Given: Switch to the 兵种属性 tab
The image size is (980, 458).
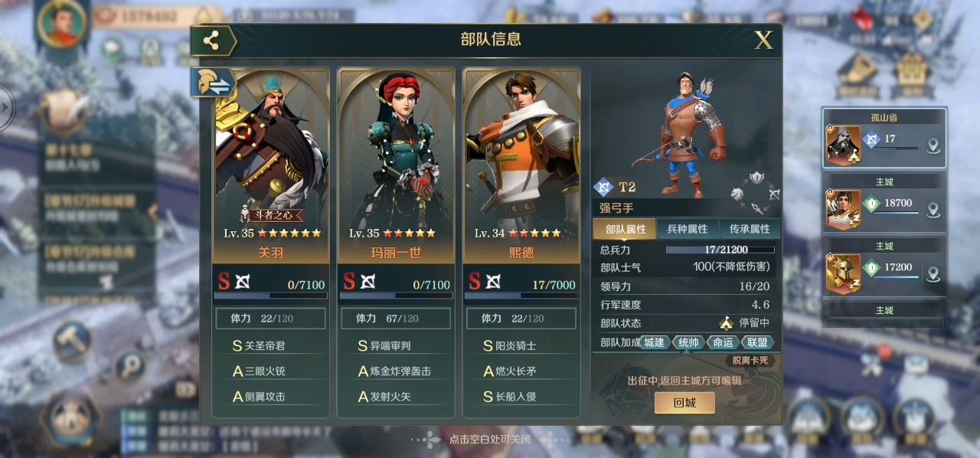Looking at the screenshot, I should click(688, 229).
